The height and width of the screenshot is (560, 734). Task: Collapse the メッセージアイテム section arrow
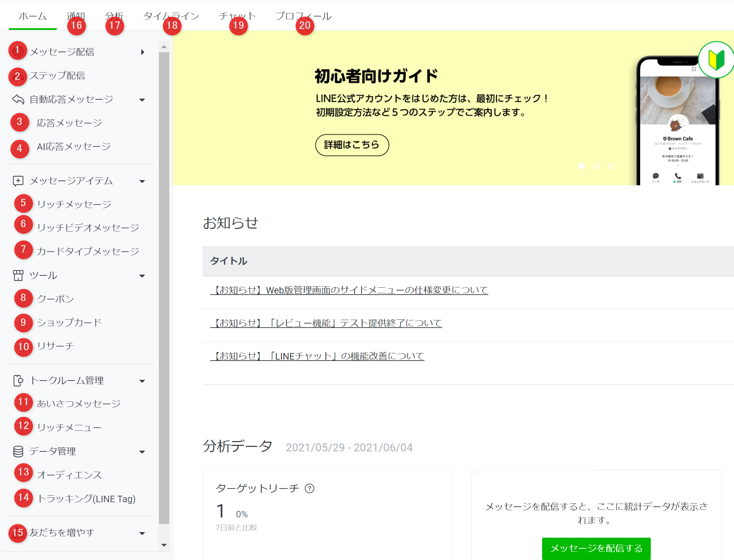point(142,182)
